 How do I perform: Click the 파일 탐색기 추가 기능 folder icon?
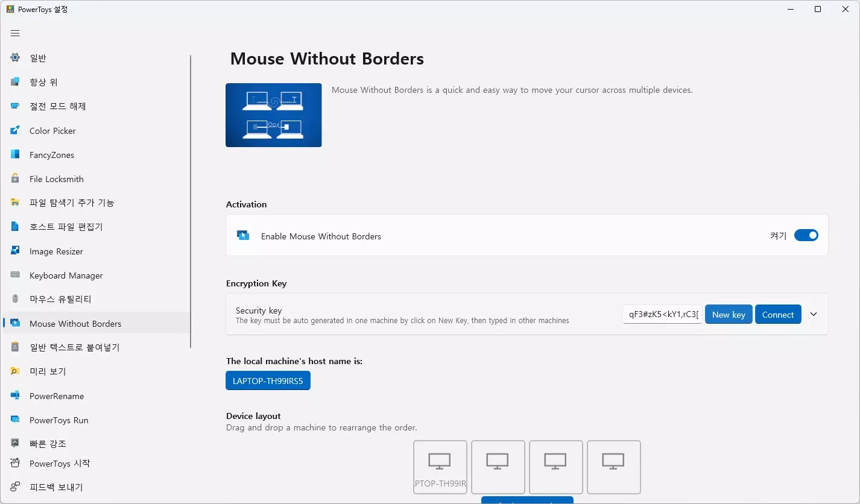point(15,203)
